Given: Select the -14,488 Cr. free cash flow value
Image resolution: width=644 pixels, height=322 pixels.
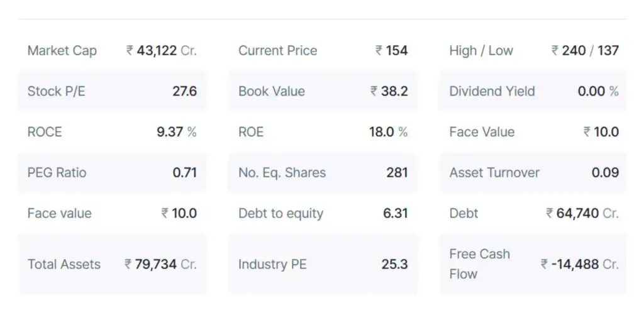Looking at the screenshot, I should [x=580, y=265].
